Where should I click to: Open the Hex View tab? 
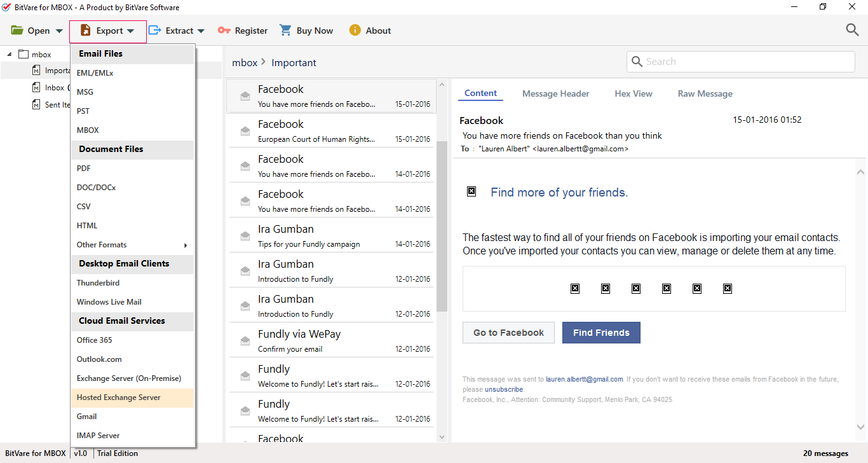coord(633,93)
